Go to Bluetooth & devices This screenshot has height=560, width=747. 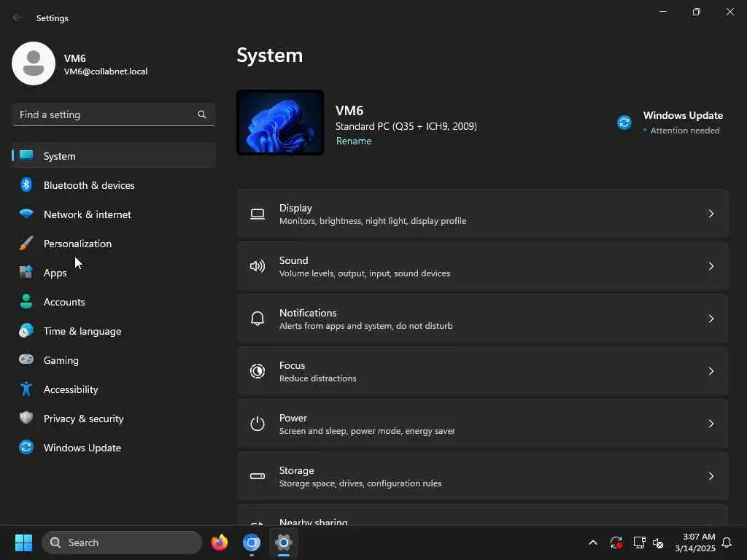(89, 185)
